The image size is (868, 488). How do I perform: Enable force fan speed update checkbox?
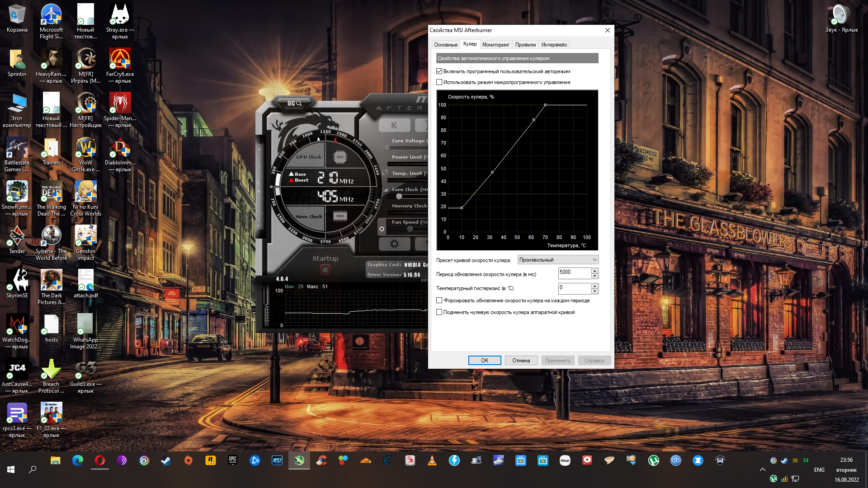(x=439, y=300)
